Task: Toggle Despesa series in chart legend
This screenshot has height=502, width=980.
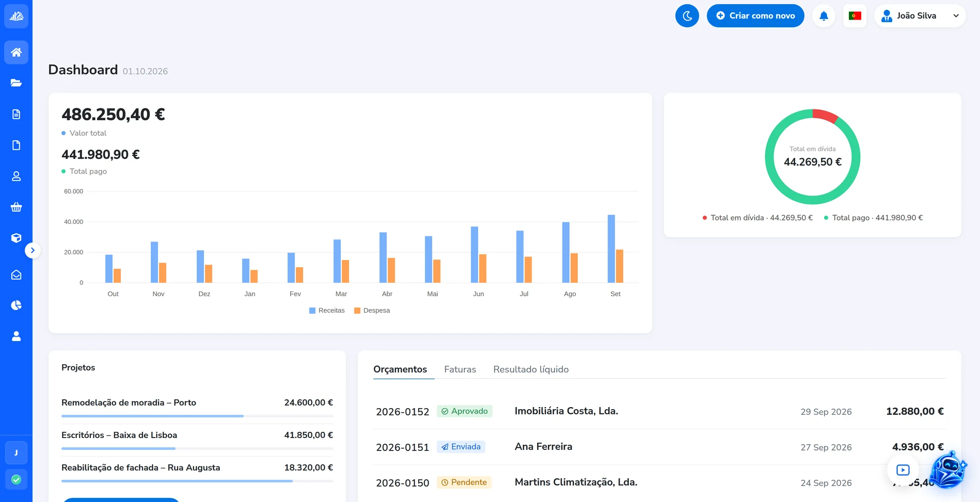Action: tap(372, 311)
